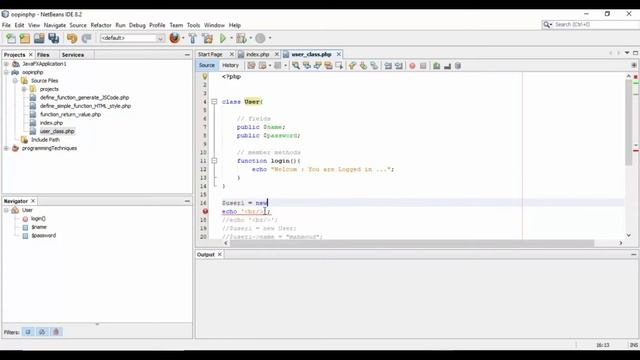Select $password in the Navigator
This screenshot has height=360, width=640.
44,236
